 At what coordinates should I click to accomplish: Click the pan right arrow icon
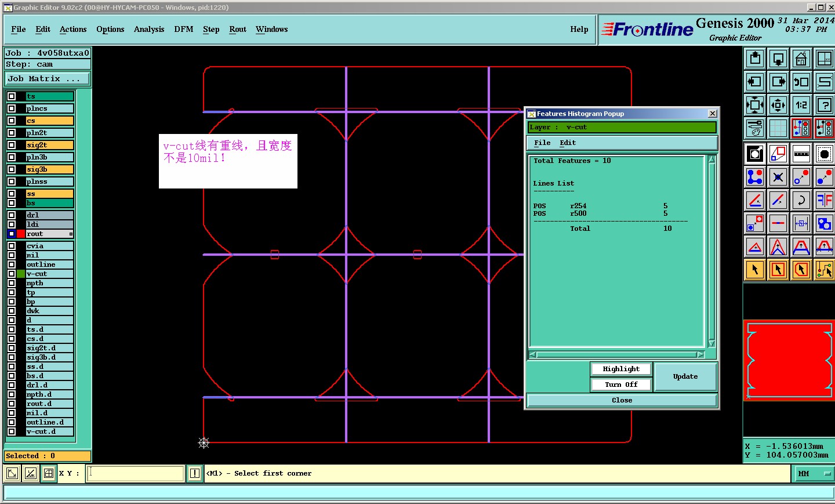click(778, 82)
